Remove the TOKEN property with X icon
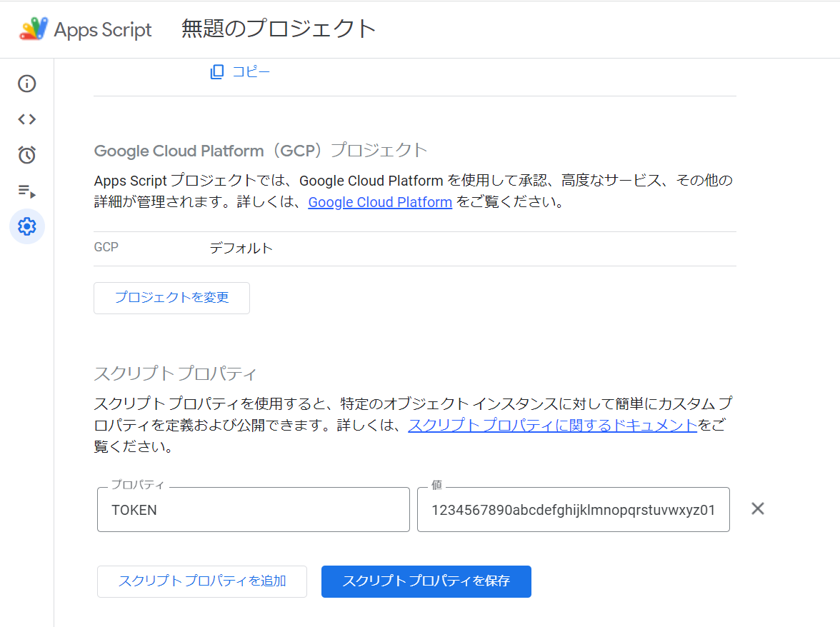Image resolution: width=840 pixels, height=627 pixels. coord(757,508)
